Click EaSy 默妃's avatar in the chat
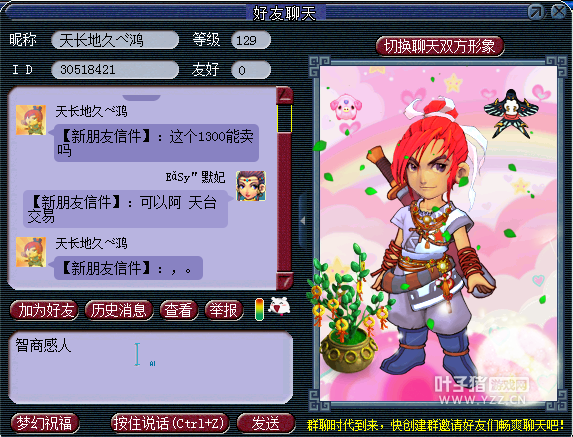Viewport: 573px width, 437px height. click(x=251, y=186)
